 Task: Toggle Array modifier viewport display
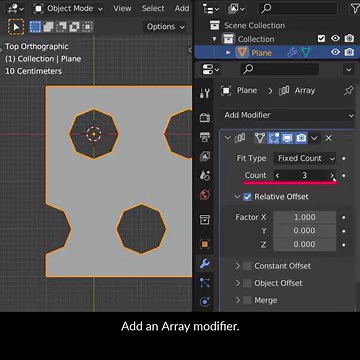[287, 138]
